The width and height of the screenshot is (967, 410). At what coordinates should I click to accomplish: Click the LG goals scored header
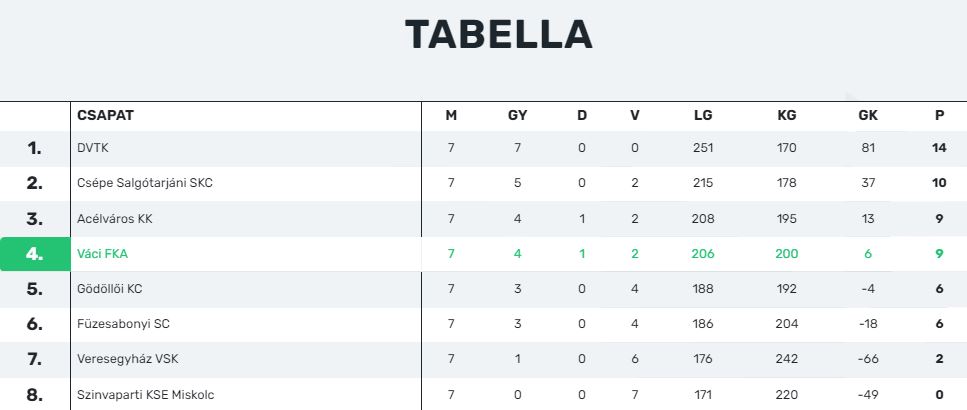click(703, 115)
